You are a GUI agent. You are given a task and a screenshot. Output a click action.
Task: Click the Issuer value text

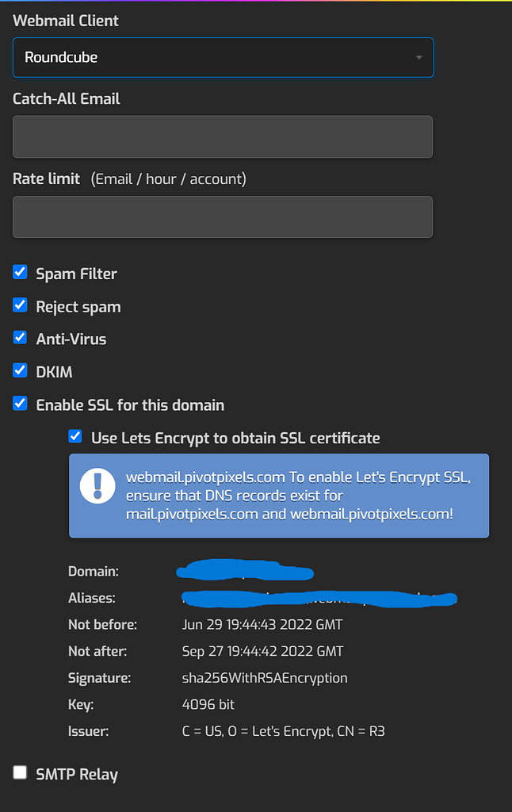[x=281, y=730]
